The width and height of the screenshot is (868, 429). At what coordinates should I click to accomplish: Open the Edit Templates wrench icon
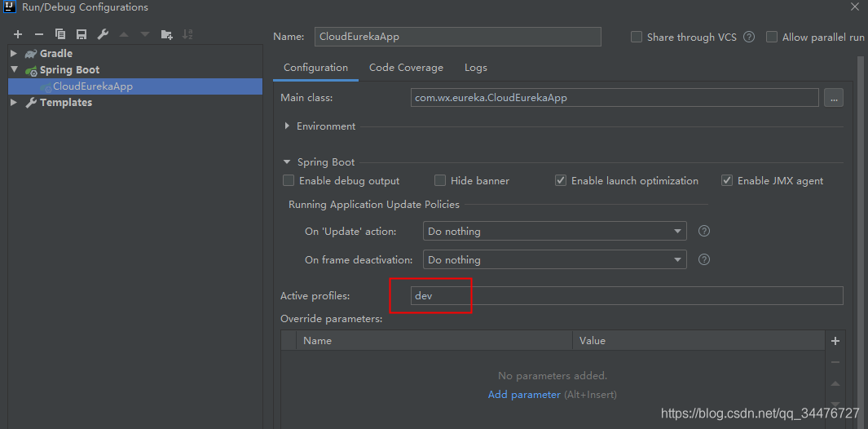(103, 34)
